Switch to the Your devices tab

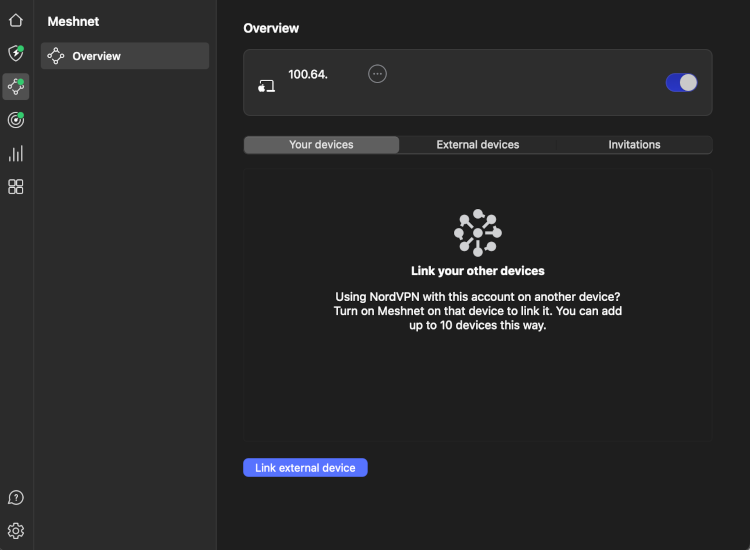click(x=321, y=144)
